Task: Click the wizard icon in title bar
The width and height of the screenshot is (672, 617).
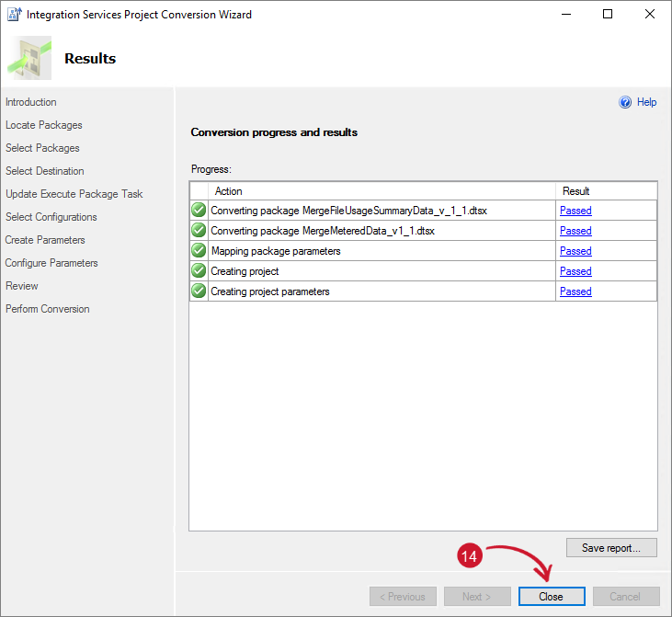Action: [x=14, y=15]
